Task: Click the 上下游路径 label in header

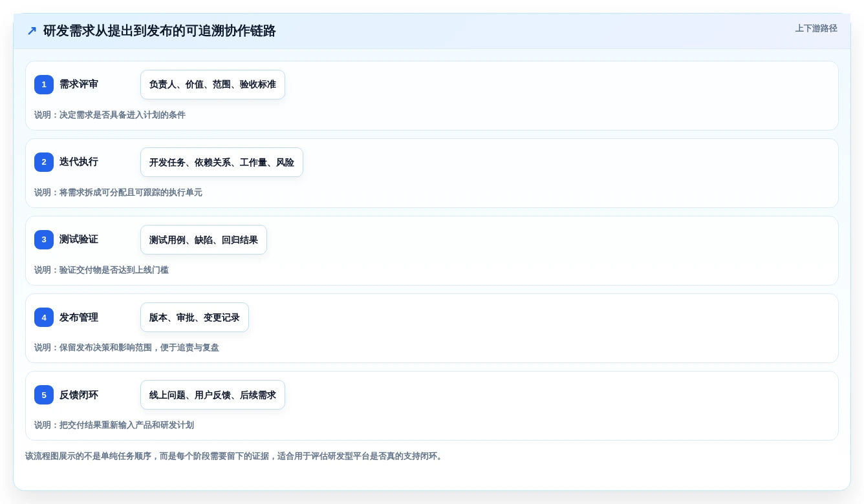Action: tap(816, 28)
